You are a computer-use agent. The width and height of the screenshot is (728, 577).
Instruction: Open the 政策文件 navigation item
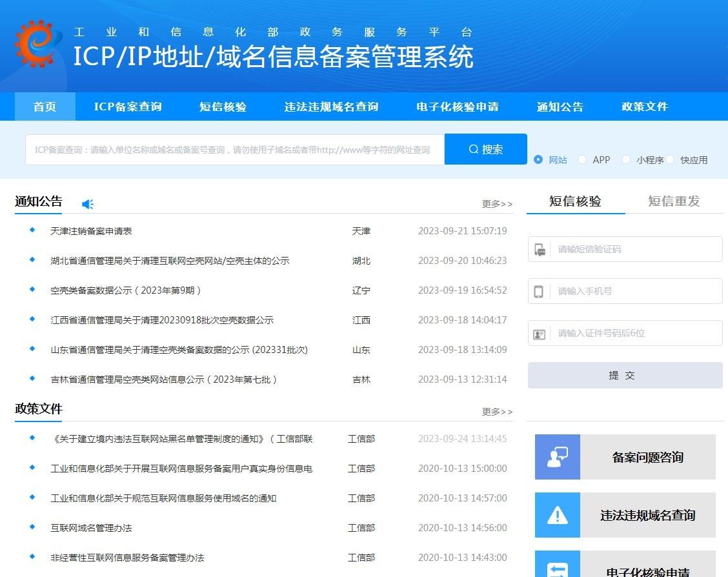tap(643, 106)
